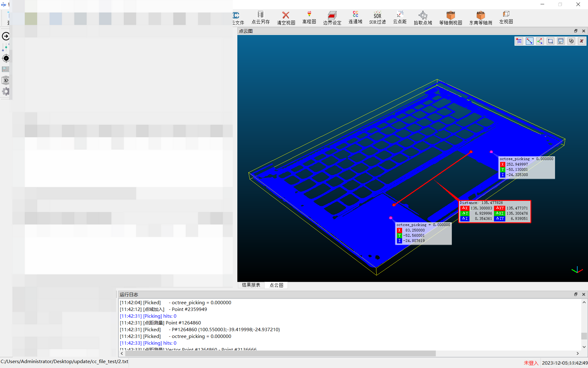Toggle the point list picking mode
Viewport: 588px width, 368px height.
(519, 41)
